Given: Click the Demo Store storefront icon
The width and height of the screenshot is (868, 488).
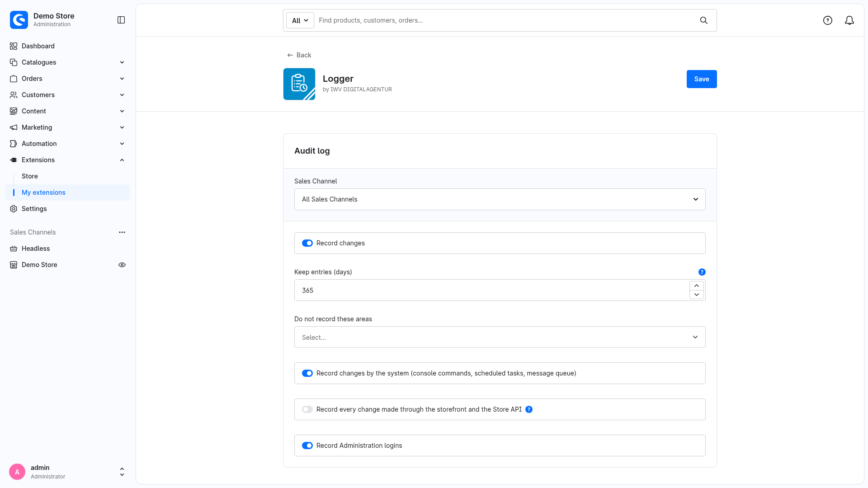Looking at the screenshot, I should [x=14, y=265].
